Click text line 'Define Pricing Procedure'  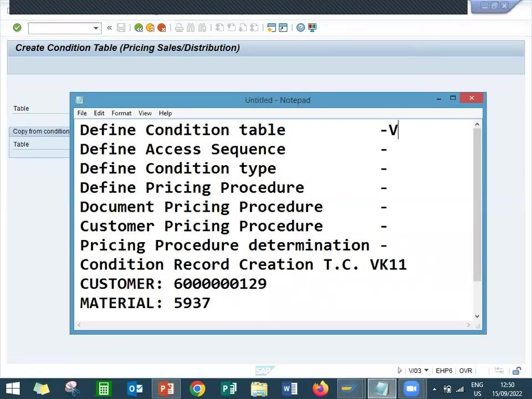192,188
